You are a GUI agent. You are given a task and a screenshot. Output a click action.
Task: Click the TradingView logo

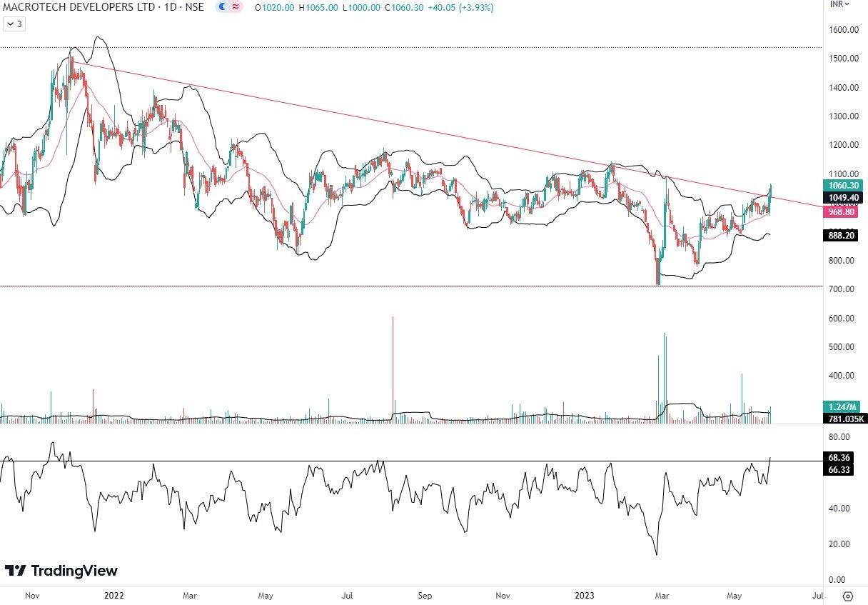[61, 571]
